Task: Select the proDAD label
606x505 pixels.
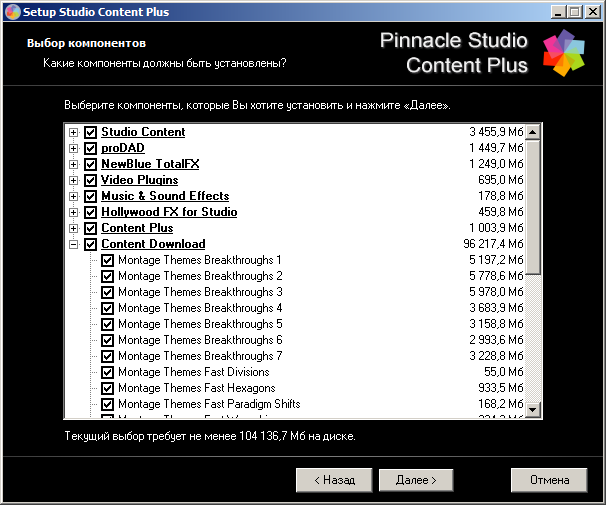Action: pyautogui.click(x=123, y=148)
